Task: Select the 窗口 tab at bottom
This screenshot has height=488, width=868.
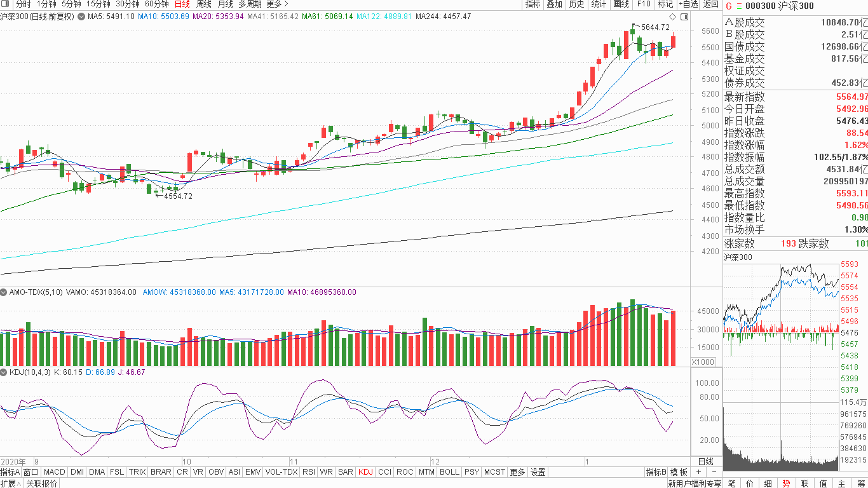Action: 31,472
